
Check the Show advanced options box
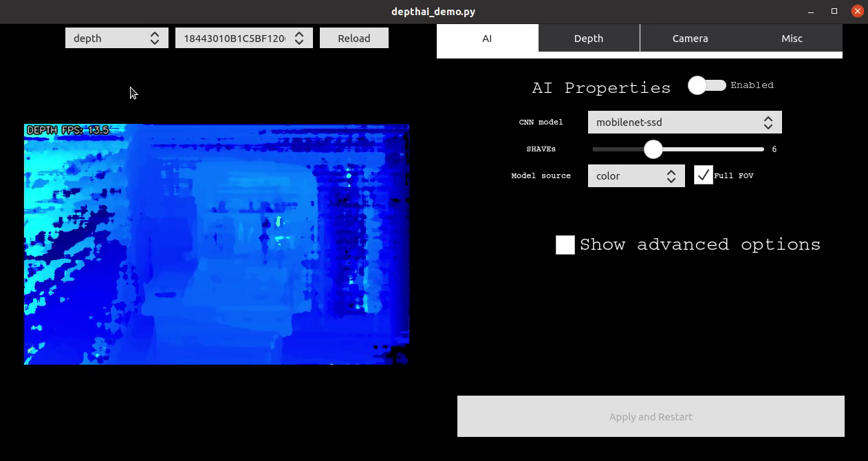tap(565, 244)
